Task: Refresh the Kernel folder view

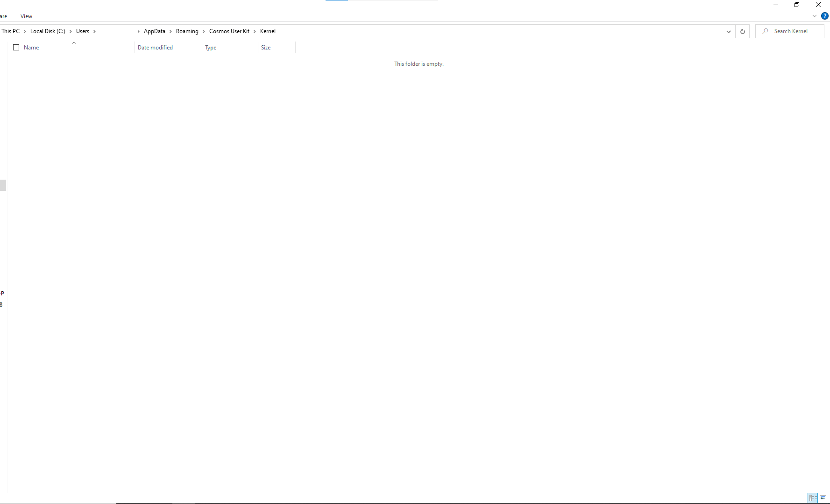Action: tap(742, 31)
